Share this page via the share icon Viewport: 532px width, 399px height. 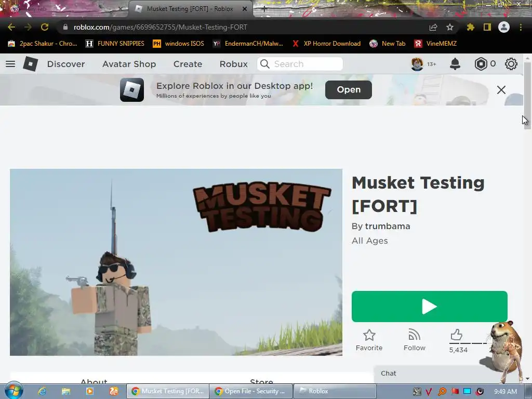(x=433, y=27)
